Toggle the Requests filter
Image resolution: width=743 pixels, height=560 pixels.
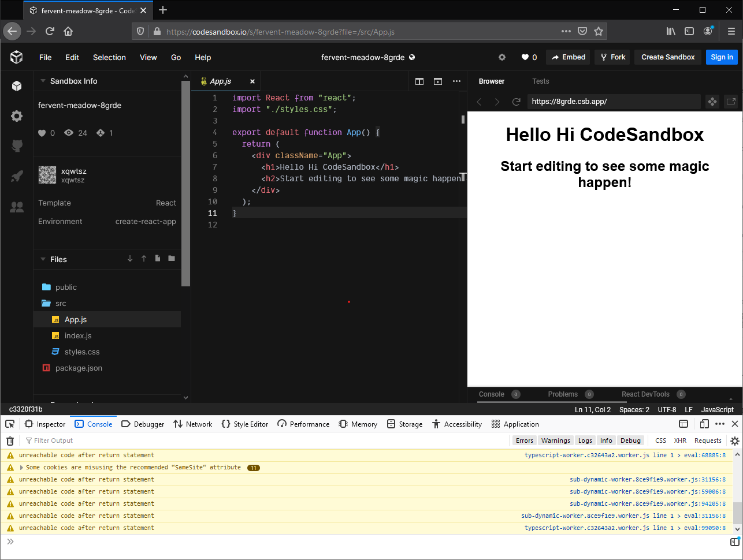click(708, 440)
